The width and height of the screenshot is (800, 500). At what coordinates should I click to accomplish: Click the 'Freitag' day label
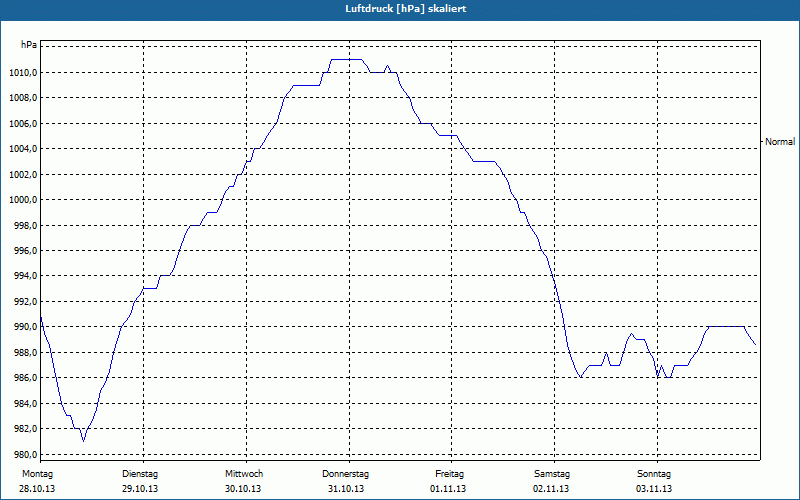click(449, 474)
